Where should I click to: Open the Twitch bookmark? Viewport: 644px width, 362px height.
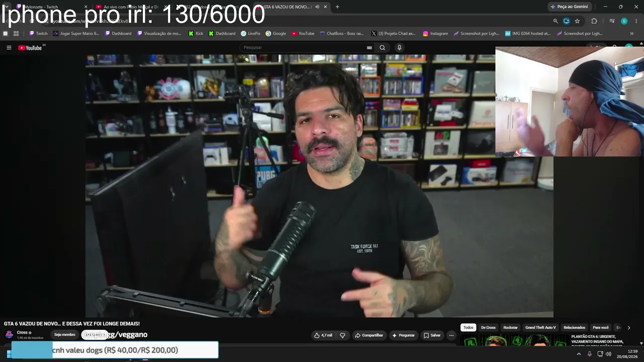click(x=38, y=34)
